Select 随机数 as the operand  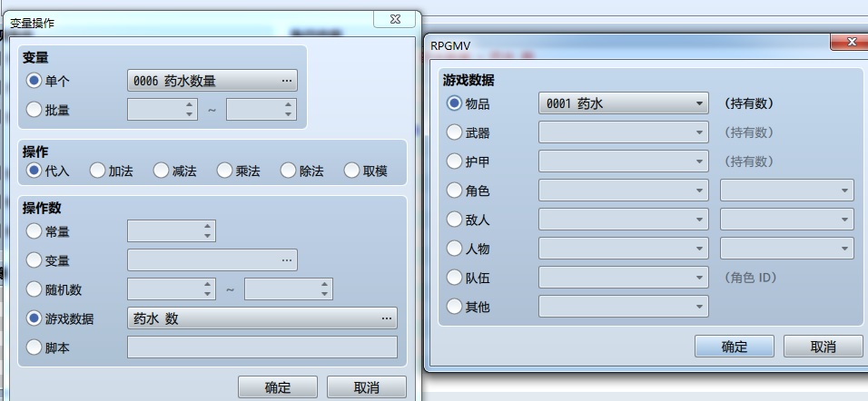point(34,289)
